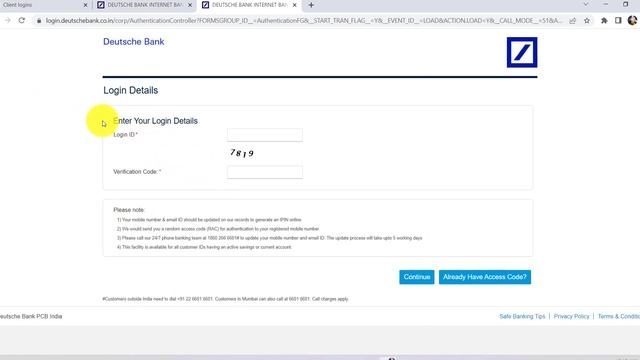Viewport: 640px width, 360px height.
Task: Click note about random access code (RAC)
Action: pyautogui.click(x=218, y=229)
